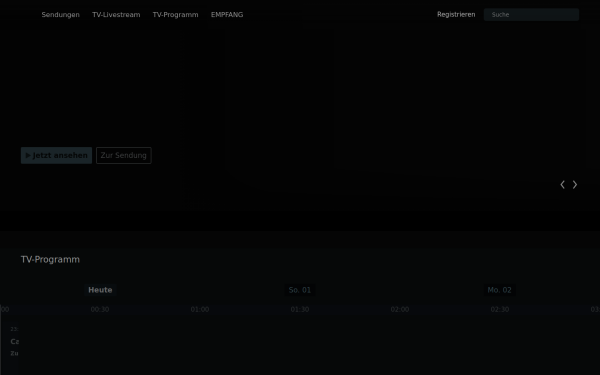Focus the Suche search field

pos(531,15)
